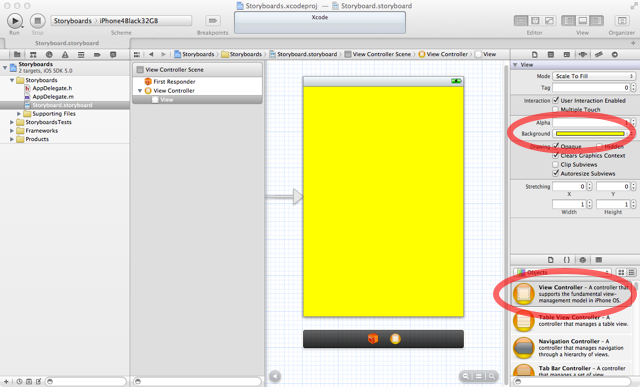Click the Stop button in toolbar
640x387 pixels.
pos(38,20)
